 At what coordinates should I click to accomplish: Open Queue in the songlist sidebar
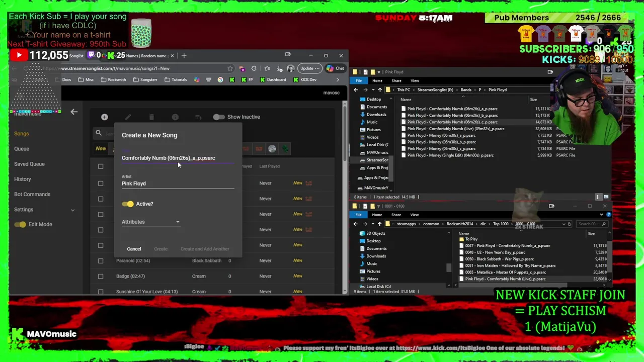[22, 149]
